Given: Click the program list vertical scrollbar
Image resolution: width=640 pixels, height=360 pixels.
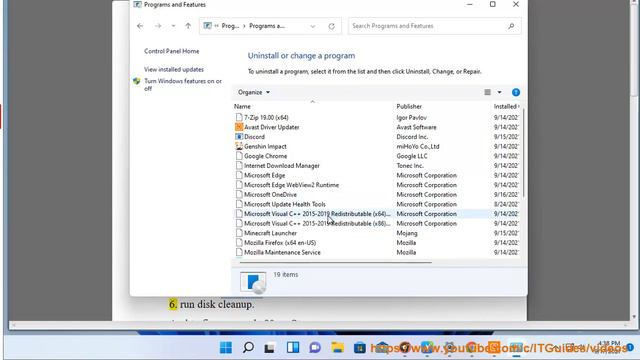Looking at the screenshot, I should click(x=523, y=153).
